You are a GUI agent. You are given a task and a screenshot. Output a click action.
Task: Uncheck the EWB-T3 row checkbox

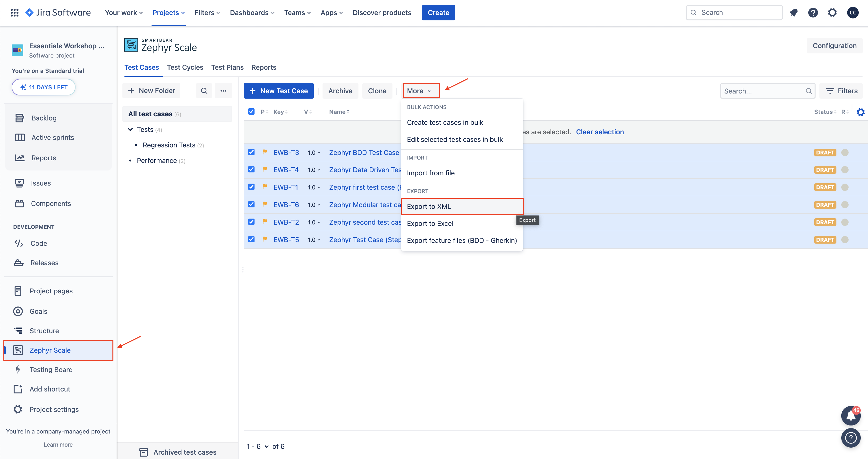click(x=251, y=152)
